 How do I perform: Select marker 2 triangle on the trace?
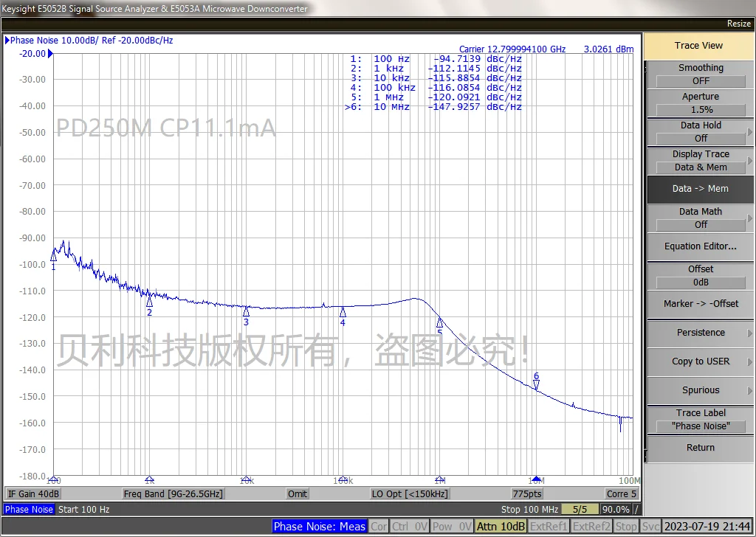point(149,301)
